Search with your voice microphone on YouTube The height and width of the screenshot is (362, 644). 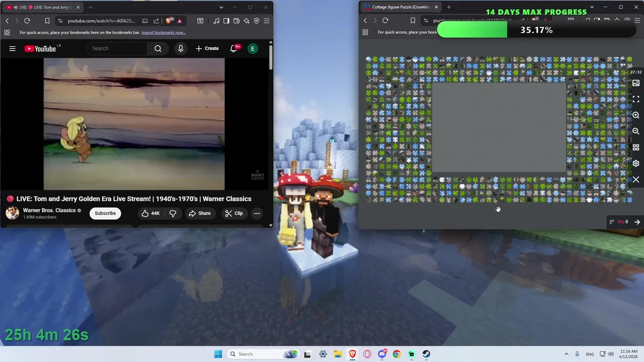(181, 48)
